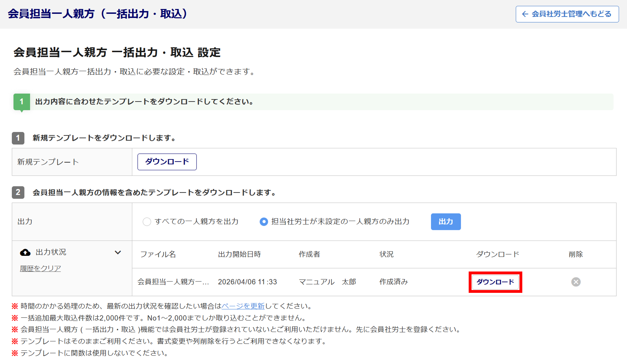
Task: Open the ページを更新 link
Action: click(x=243, y=306)
